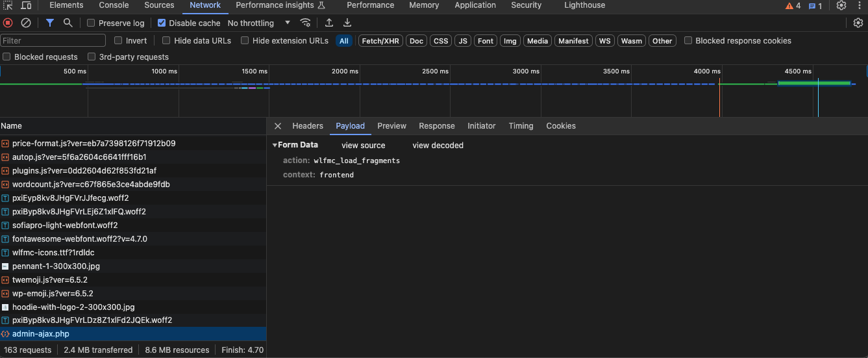
Task: Go to the Application panel
Action: pyautogui.click(x=475, y=5)
